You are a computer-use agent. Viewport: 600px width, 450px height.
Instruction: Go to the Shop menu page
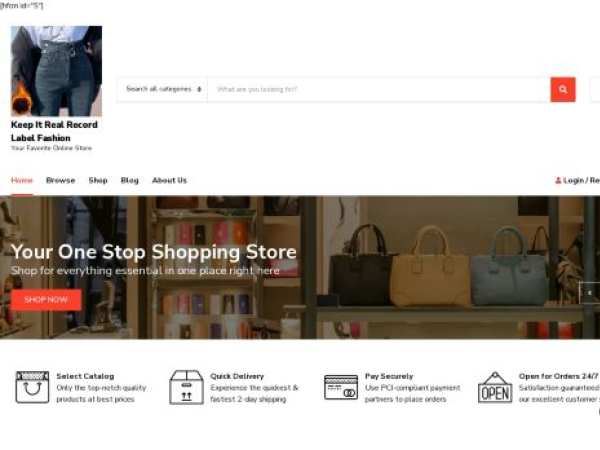(98, 180)
